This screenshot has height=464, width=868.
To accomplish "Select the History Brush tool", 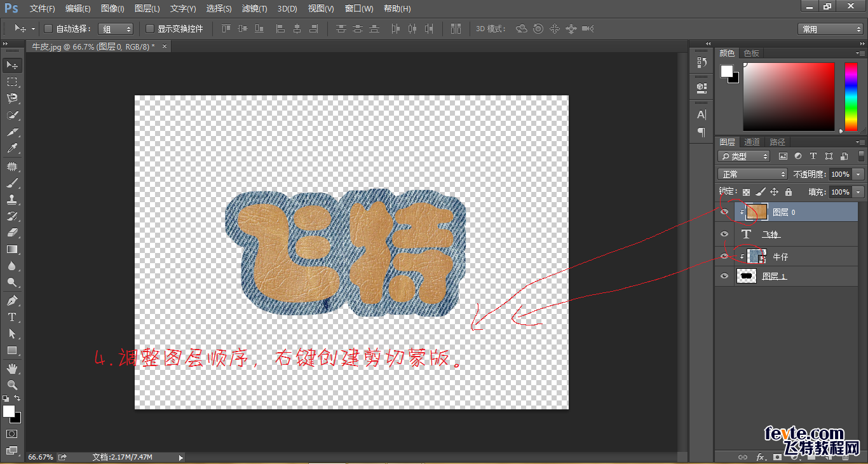I will click(12, 216).
